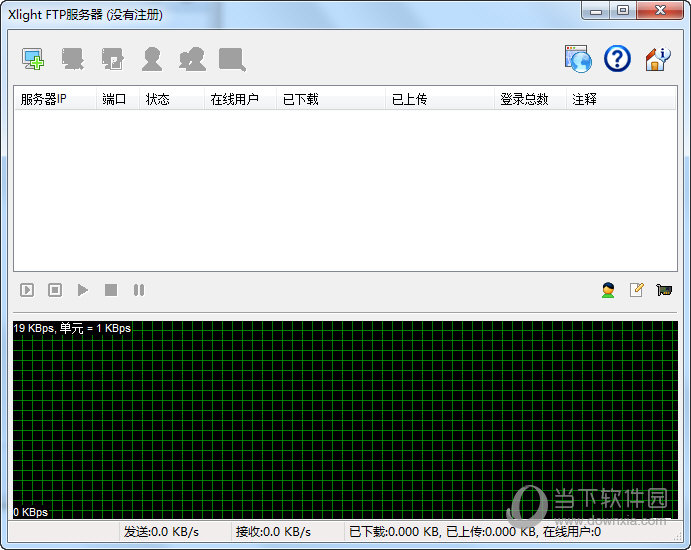Open the user list icon
The height and width of the screenshot is (550, 691).
(x=152, y=59)
